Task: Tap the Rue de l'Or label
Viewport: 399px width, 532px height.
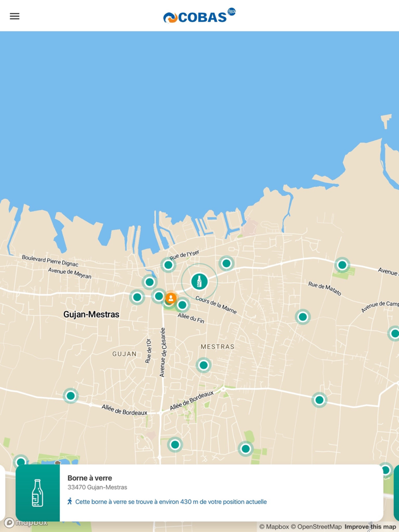Action: 148,351
